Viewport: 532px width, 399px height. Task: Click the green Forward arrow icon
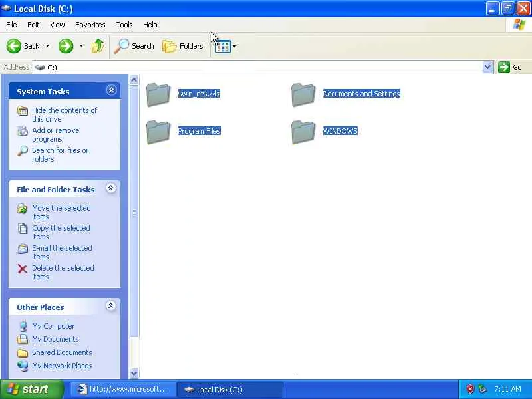(66, 46)
